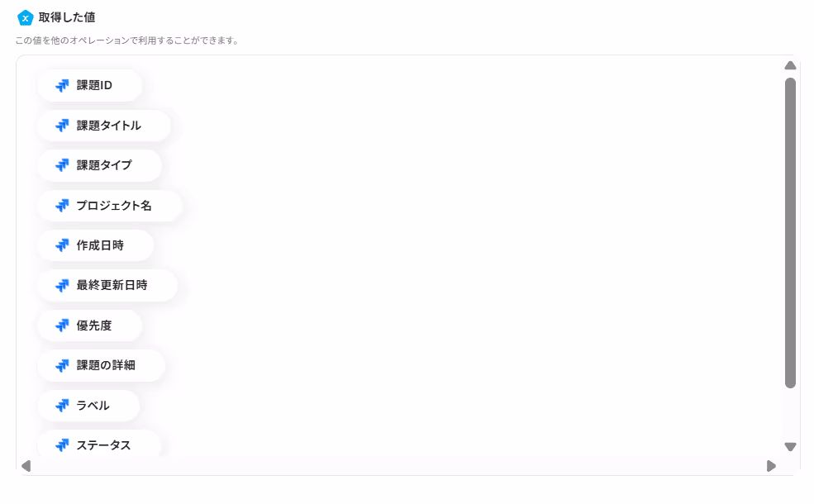
Task: Click the scroll up arrow
Action: tap(790, 65)
